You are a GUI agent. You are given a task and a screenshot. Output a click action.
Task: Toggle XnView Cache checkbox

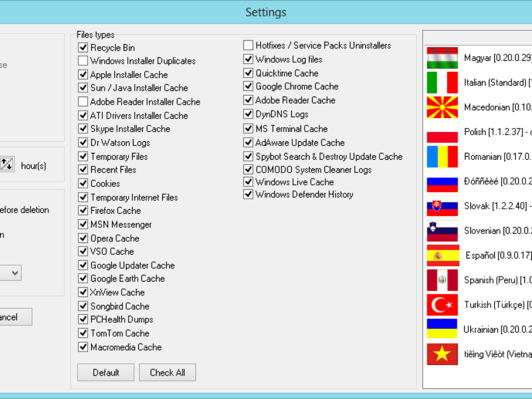click(83, 292)
